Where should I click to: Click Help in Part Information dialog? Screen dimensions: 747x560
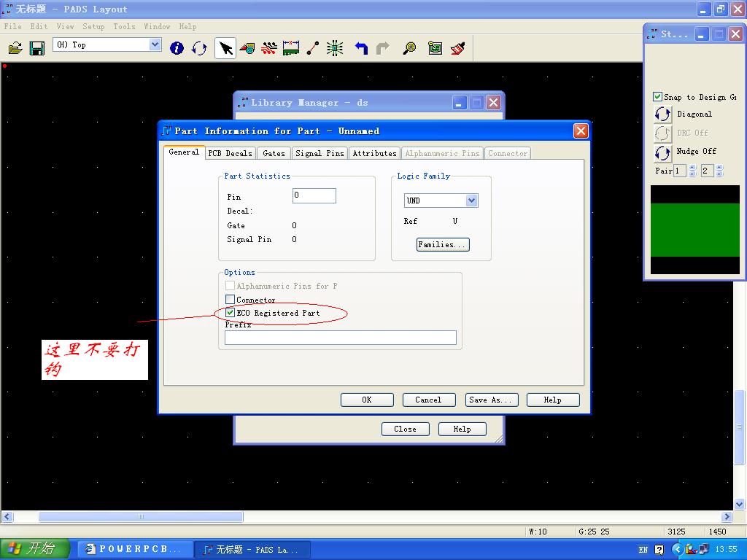pos(553,400)
